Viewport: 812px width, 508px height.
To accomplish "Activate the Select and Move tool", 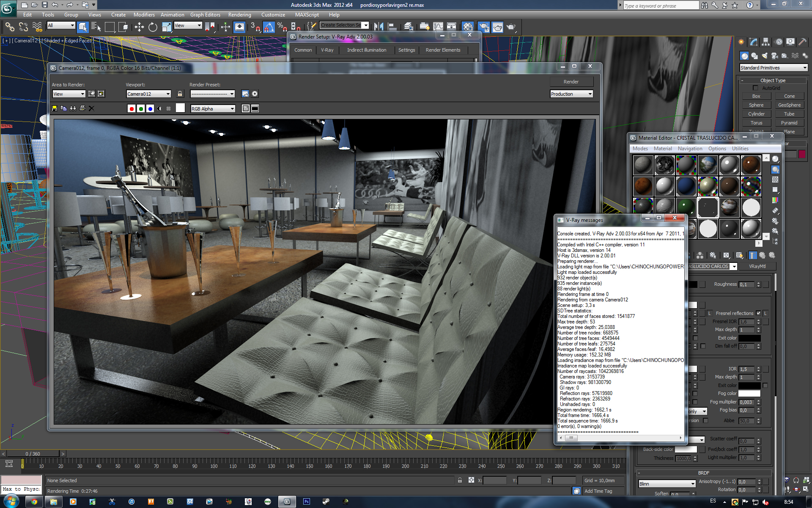I will (x=139, y=27).
